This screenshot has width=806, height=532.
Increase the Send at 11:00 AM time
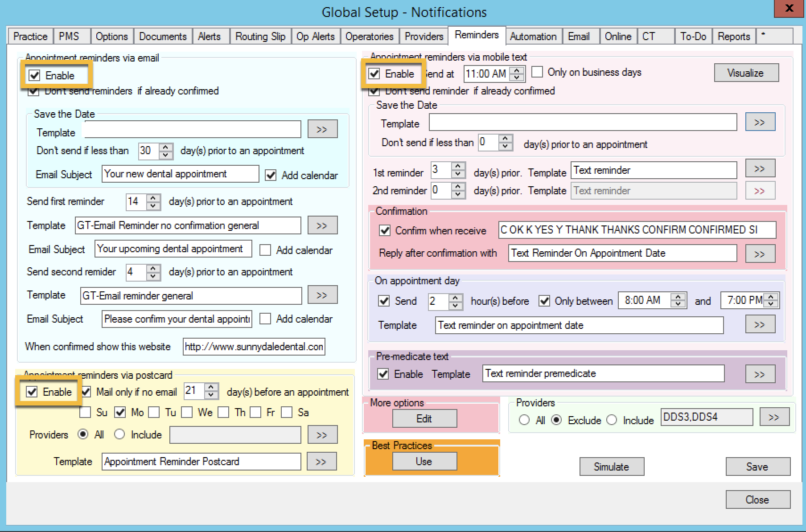pyautogui.click(x=517, y=70)
